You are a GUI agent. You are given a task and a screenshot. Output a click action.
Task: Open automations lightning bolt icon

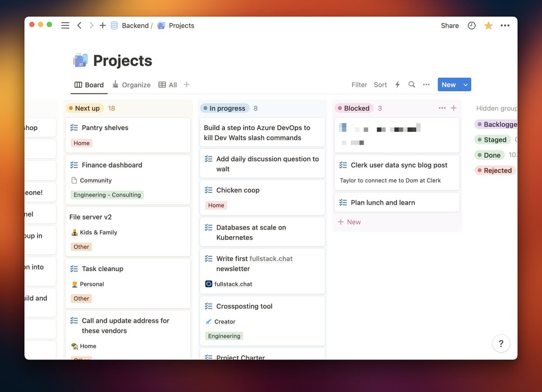[397, 84]
